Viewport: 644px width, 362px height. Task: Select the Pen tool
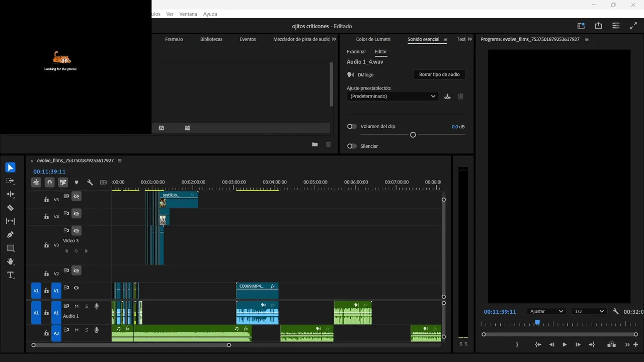pyautogui.click(x=10, y=235)
